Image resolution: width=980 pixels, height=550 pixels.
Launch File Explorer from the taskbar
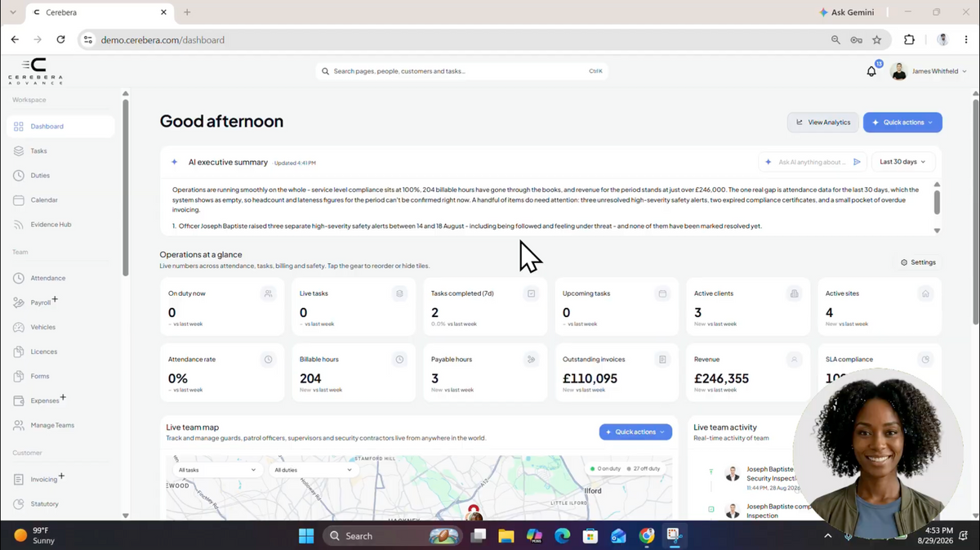pyautogui.click(x=506, y=536)
